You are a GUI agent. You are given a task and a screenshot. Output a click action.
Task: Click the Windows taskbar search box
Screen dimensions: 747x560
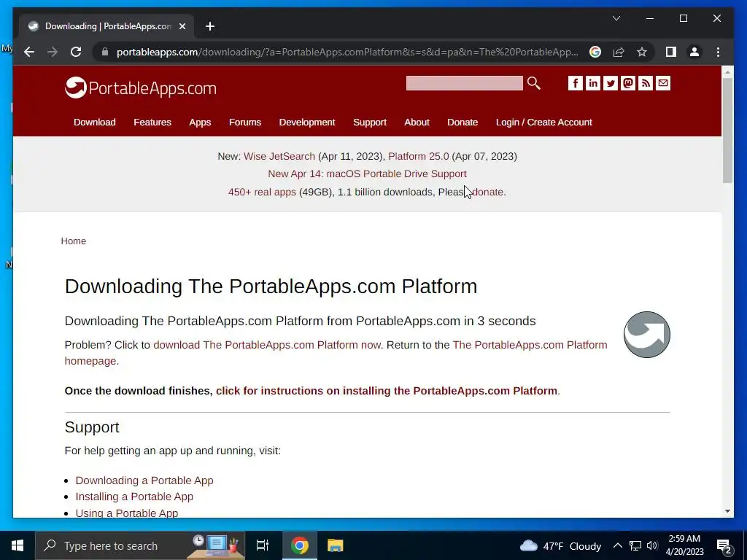point(140,545)
